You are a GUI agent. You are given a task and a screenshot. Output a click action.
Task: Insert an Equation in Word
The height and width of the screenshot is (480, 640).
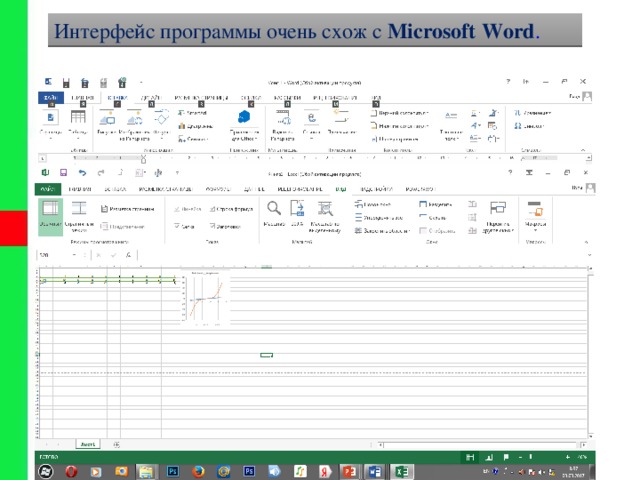[532, 113]
